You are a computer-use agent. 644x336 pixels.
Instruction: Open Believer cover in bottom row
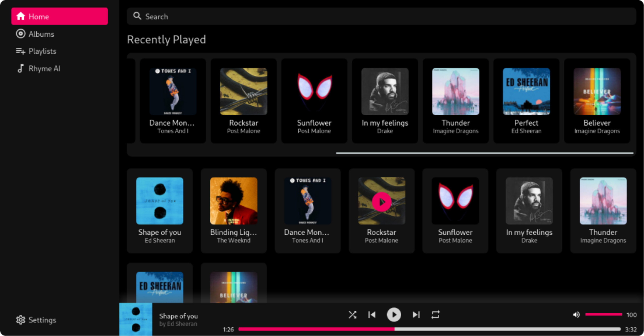(234, 287)
